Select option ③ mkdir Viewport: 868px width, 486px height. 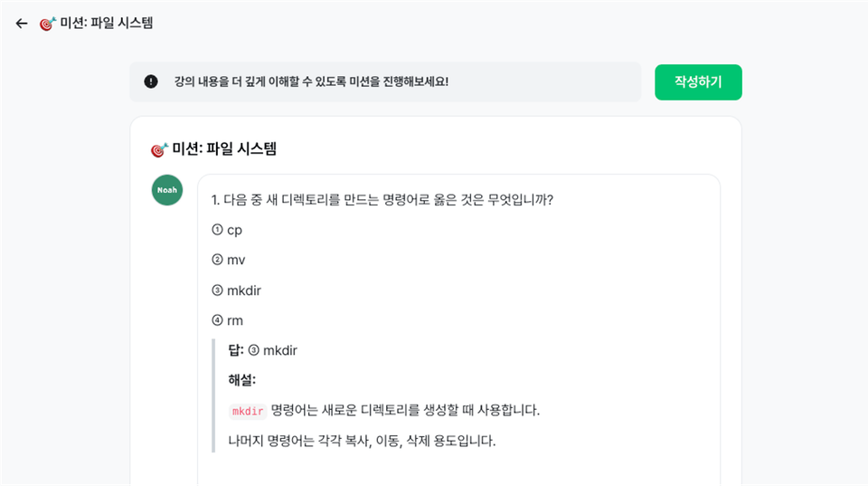coord(236,291)
